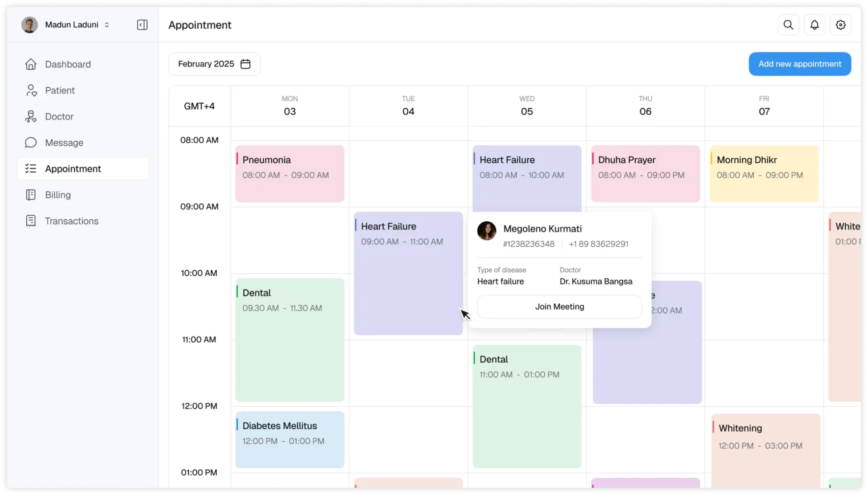
Task: Click the Billing book icon
Action: [x=31, y=195]
